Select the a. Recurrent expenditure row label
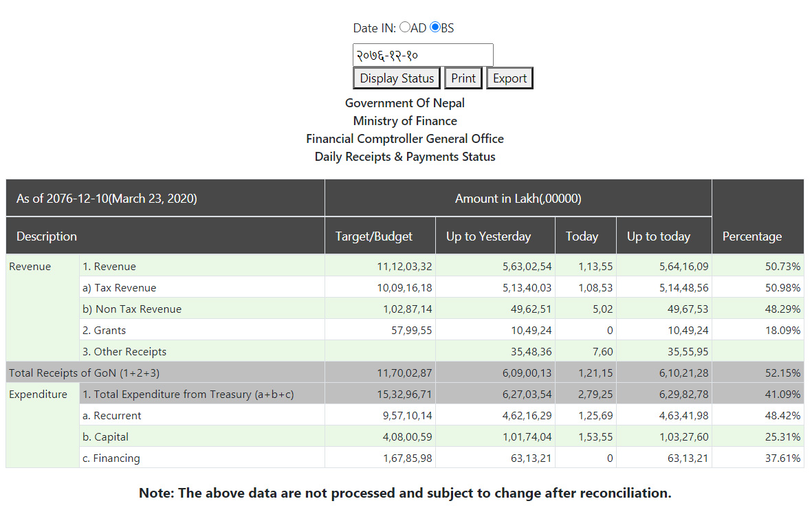812x510 pixels. pos(112,416)
